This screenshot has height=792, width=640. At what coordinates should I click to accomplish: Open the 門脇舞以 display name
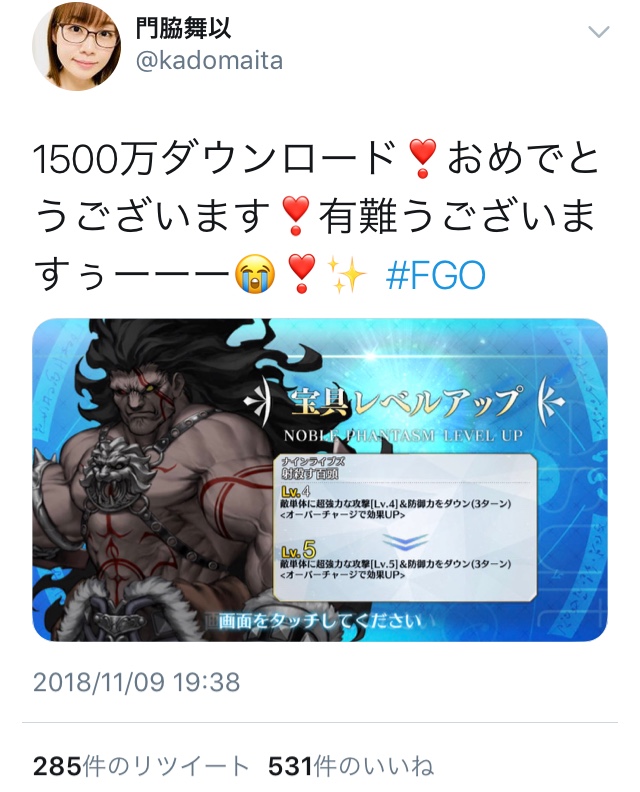coord(184,27)
